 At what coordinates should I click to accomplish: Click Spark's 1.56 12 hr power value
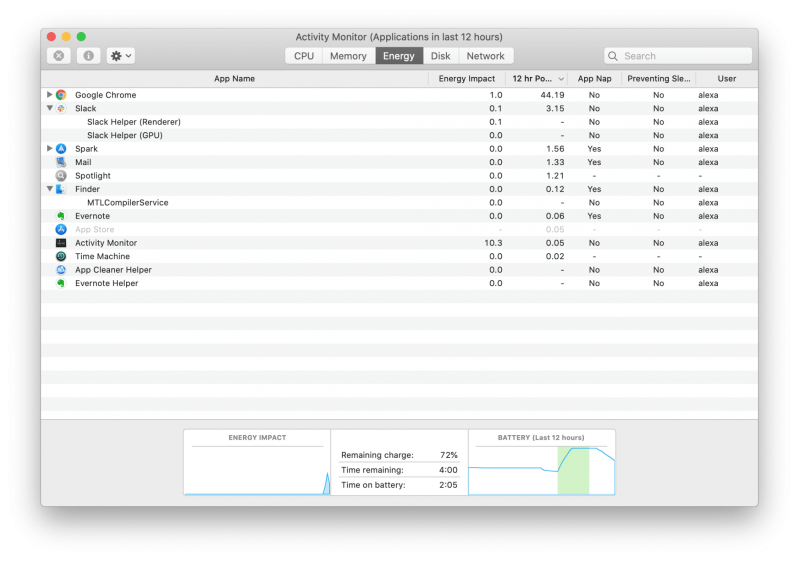point(555,148)
